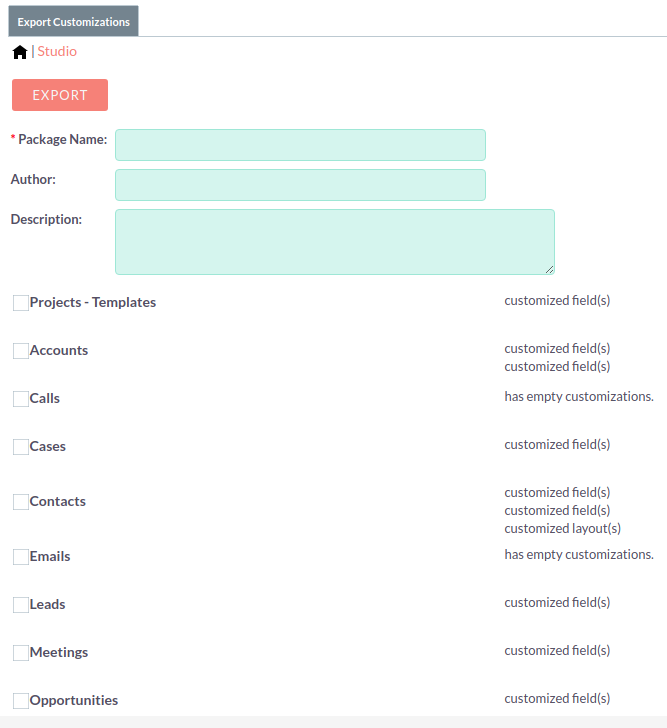Mark the Leads checkbox

tap(21, 605)
